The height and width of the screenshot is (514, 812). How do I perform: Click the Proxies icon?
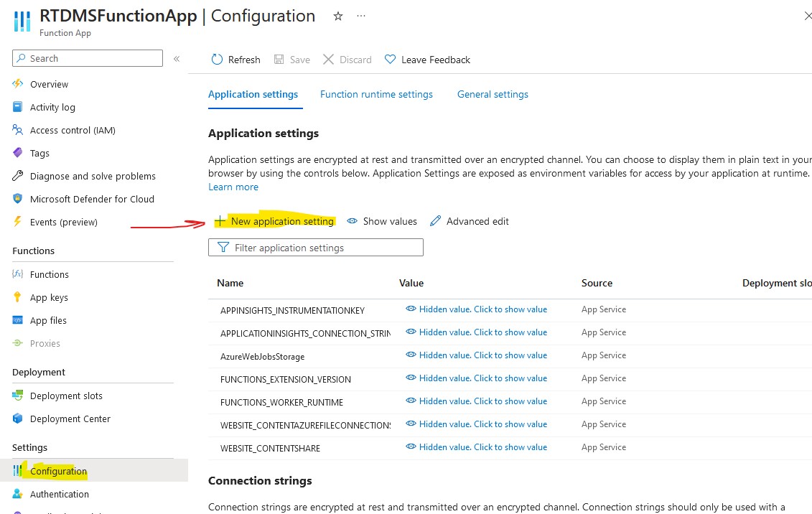(x=18, y=343)
